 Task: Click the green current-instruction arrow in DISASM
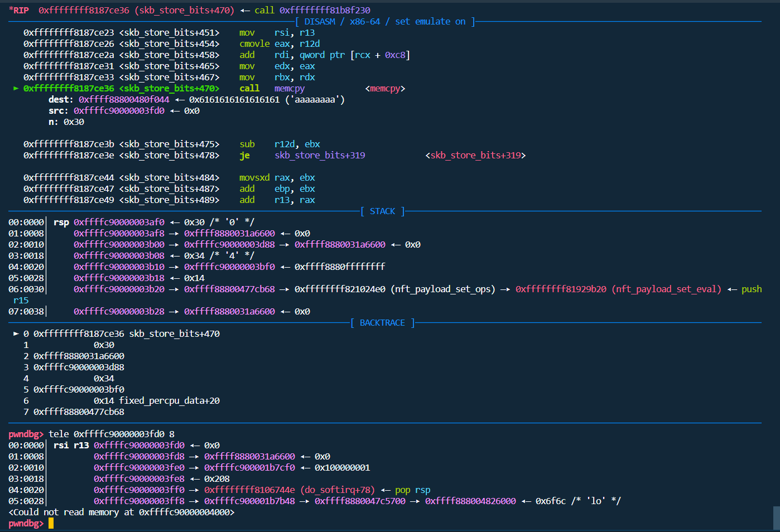[x=16, y=88]
